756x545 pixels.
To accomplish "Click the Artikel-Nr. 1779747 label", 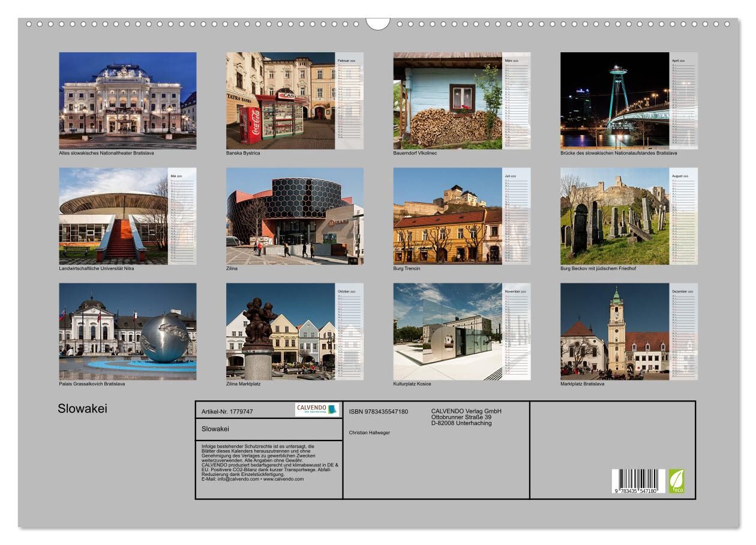I will tap(227, 412).
